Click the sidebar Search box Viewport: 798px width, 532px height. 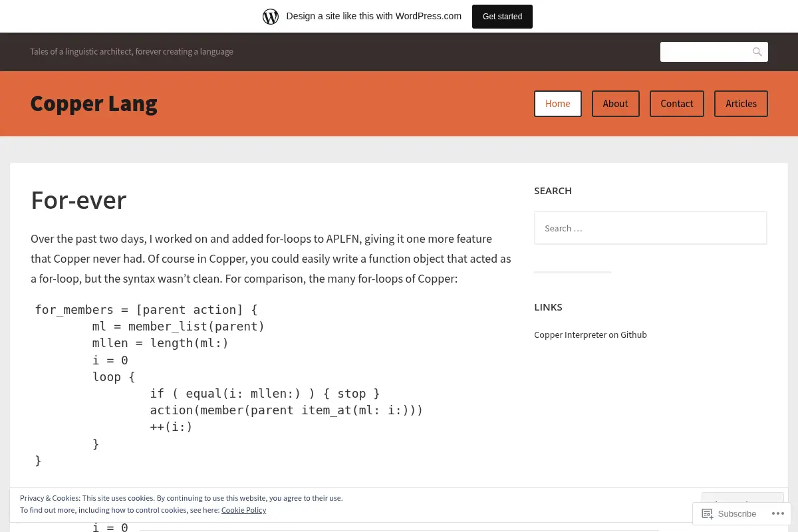point(650,228)
